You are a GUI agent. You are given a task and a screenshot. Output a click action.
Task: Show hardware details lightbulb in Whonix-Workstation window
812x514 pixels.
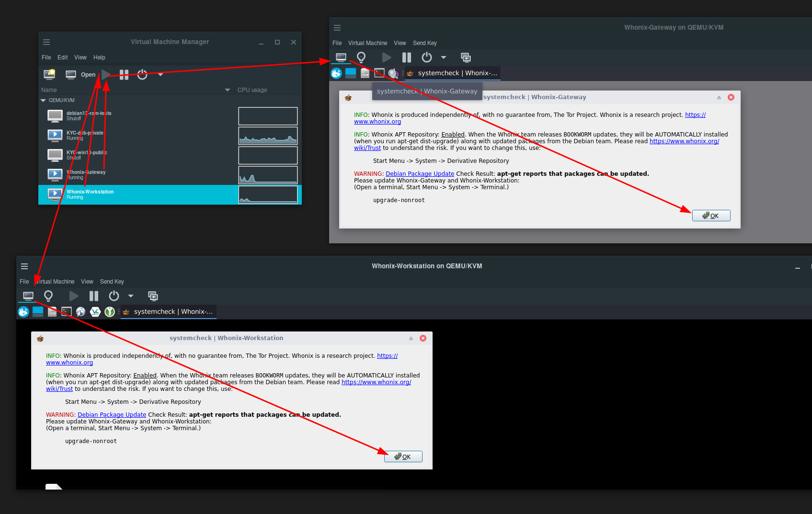coord(48,296)
